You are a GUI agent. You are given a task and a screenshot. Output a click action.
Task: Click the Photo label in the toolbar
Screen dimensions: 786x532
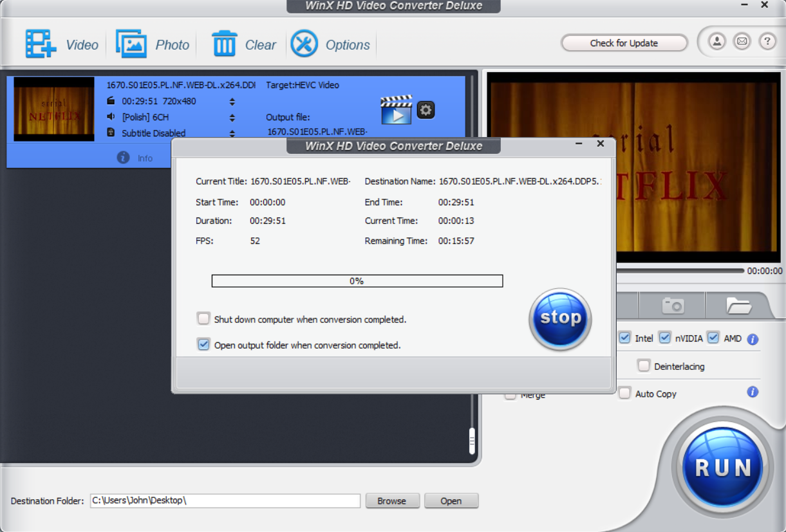coord(173,45)
